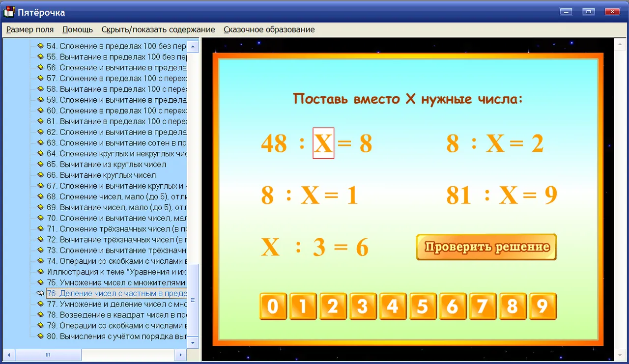
Task: Select lesson 59 in the contents tree
Action: pos(116,100)
